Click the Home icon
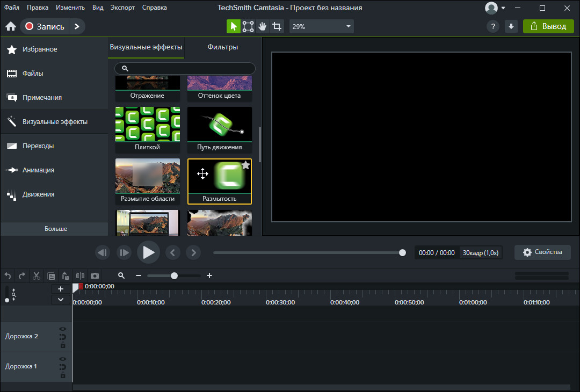This screenshot has width=580, height=392. pyautogui.click(x=10, y=26)
